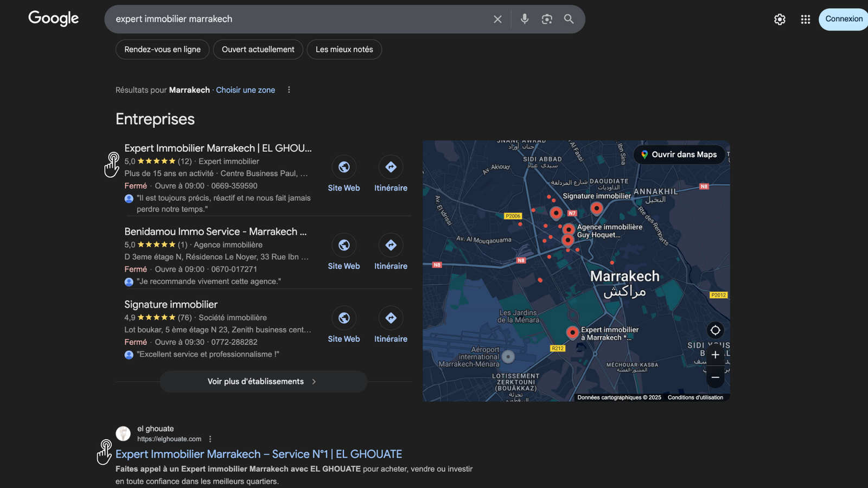The height and width of the screenshot is (488, 868).
Task: Open the EL GHOUATE website result link
Action: [x=258, y=454]
